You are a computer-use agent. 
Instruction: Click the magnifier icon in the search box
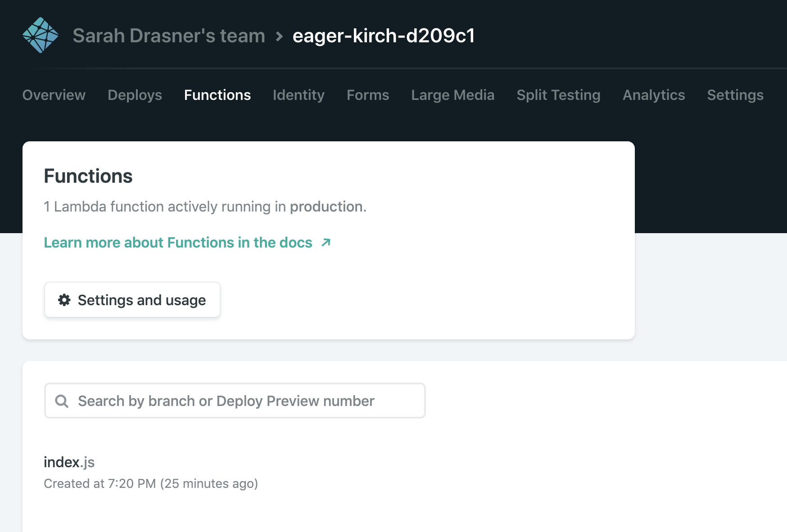(62, 401)
